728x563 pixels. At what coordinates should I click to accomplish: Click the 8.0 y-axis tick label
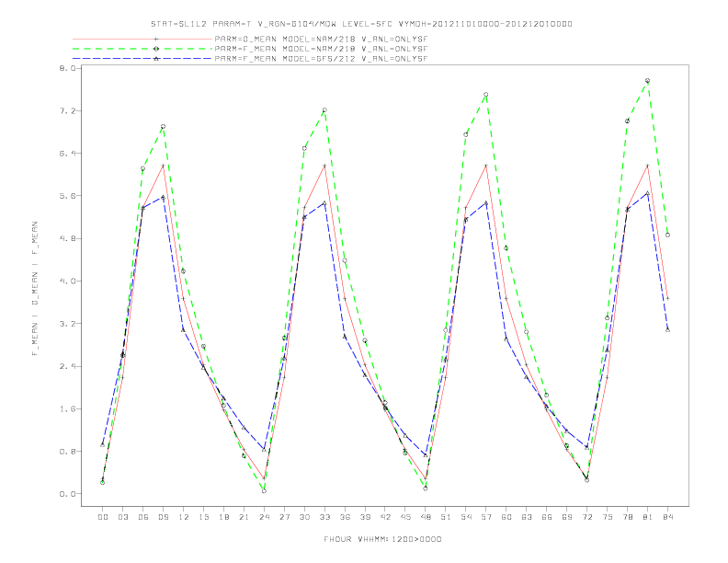pos(66,68)
